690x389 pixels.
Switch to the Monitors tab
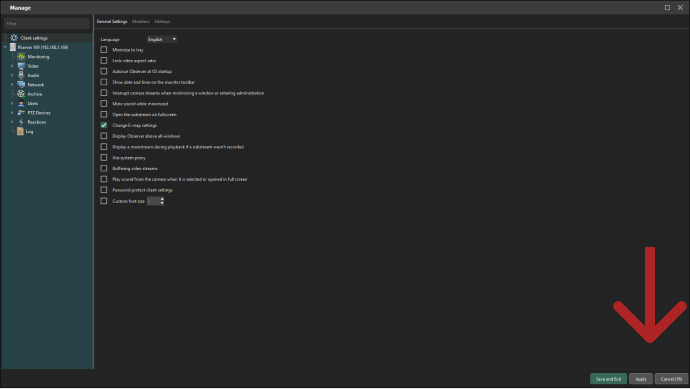(x=141, y=22)
